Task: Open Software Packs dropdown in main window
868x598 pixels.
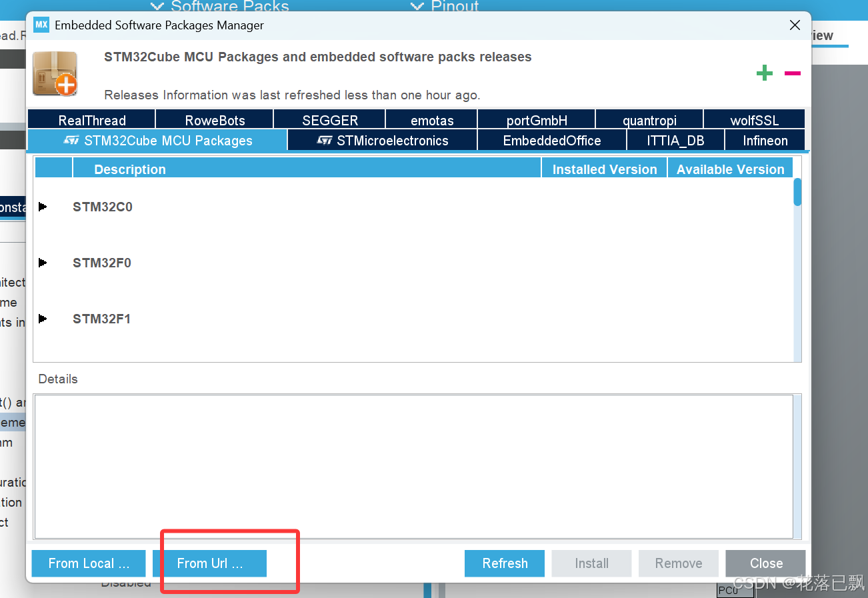Action: click(x=220, y=6)
